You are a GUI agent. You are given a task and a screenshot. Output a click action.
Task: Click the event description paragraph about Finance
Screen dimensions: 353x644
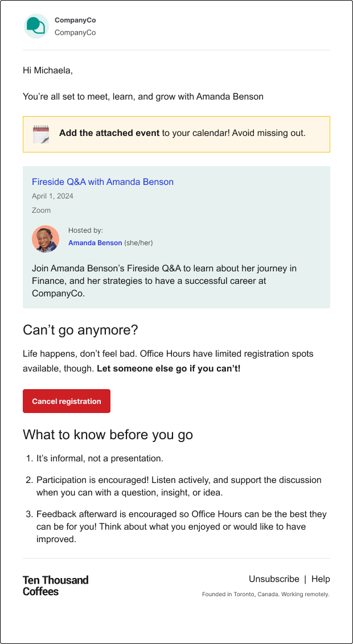[165, 282]
